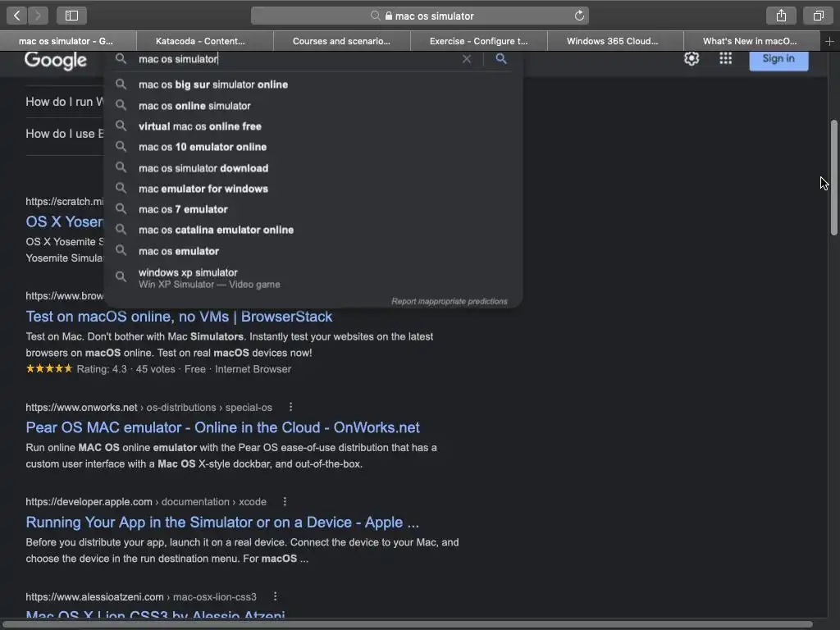Toggle the Safari sidebar button
This screenshot has height=630, width=840.
point(72,16)
